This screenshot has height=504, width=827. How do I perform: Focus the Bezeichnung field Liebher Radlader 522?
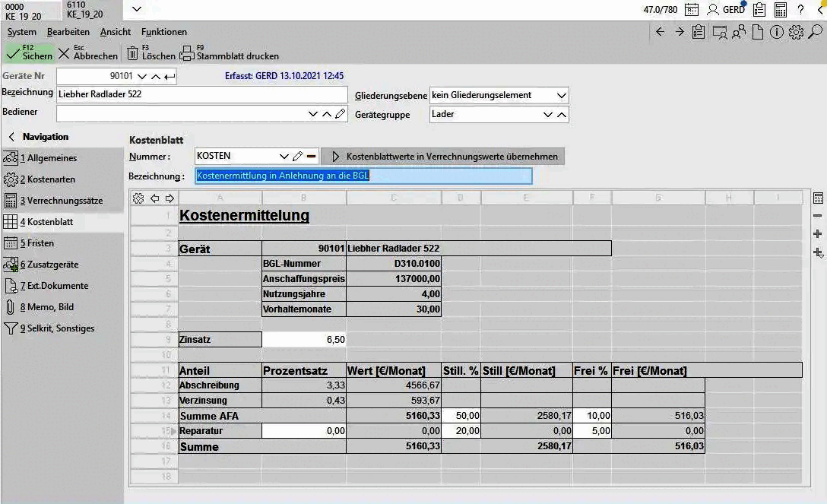202,94
